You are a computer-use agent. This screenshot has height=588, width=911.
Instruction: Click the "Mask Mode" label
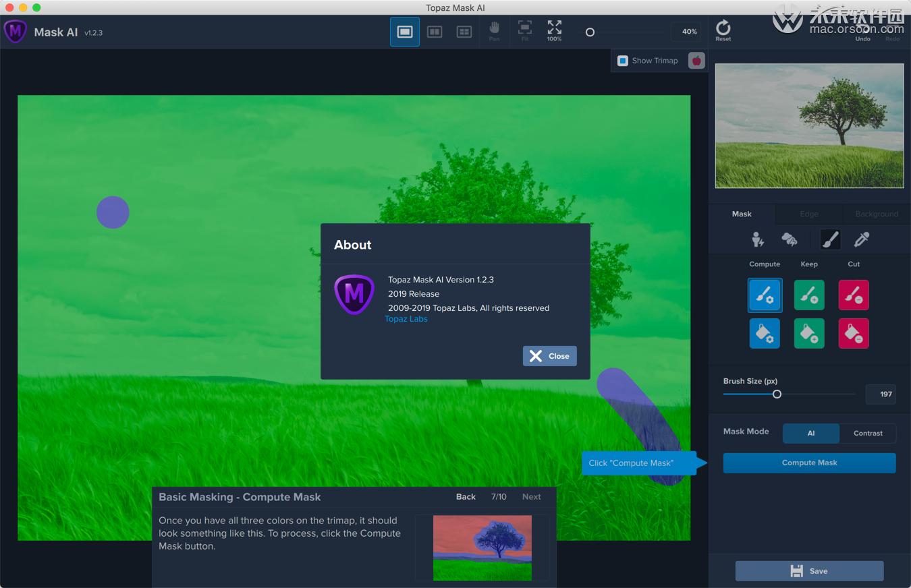pos(746,432)
